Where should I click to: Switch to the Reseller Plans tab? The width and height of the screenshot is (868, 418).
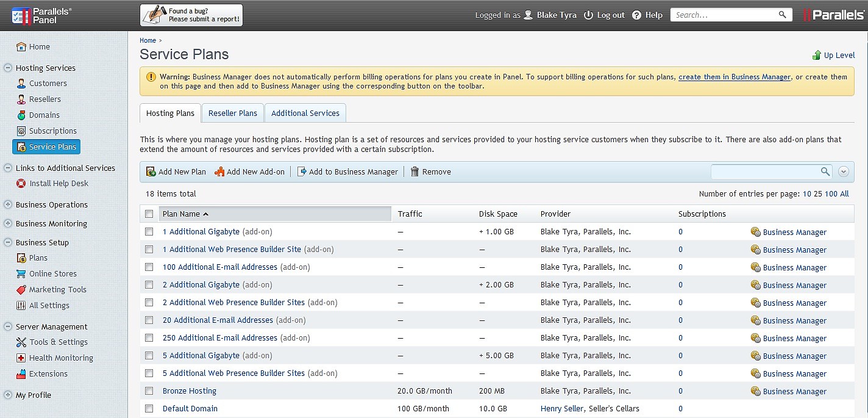point(233,113)
